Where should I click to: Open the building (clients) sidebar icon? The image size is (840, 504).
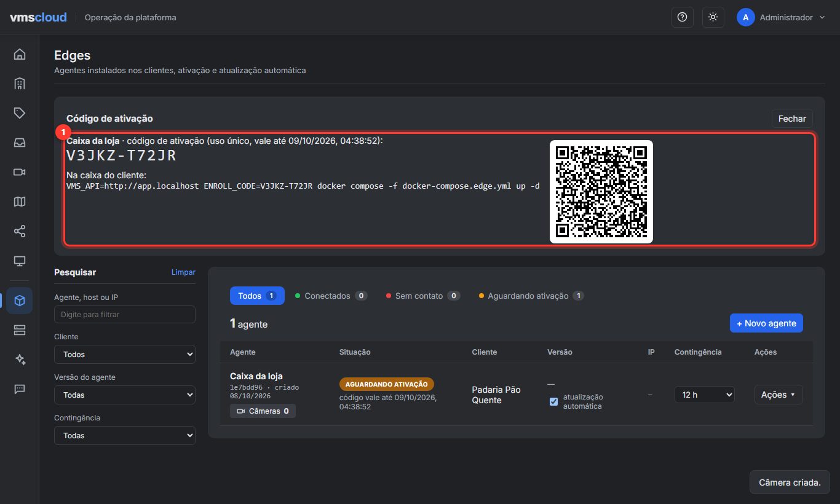tap(20, 84)
